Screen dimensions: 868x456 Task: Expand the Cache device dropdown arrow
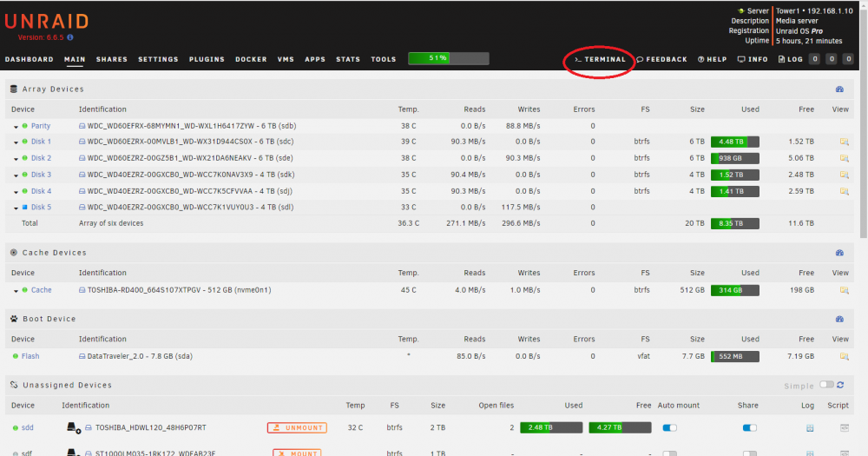[x=16, y=291]
